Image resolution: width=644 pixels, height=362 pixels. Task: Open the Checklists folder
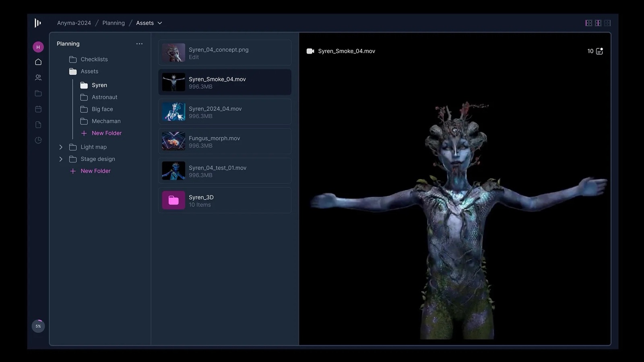click(89, 60)
